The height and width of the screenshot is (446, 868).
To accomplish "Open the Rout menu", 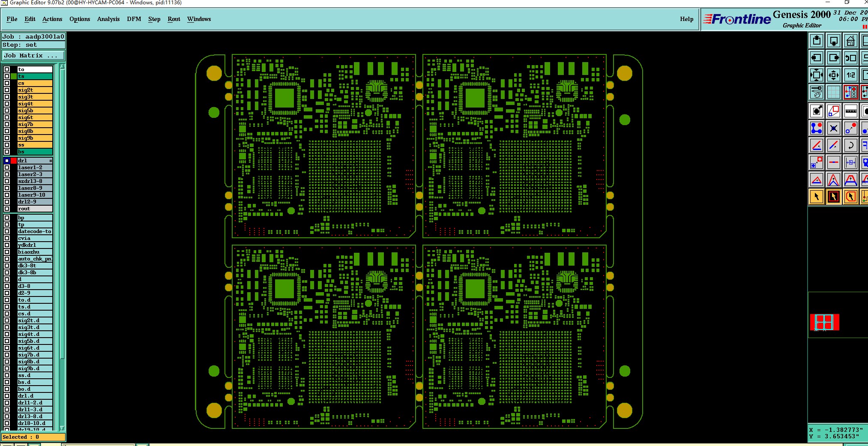I will (174, 19).
